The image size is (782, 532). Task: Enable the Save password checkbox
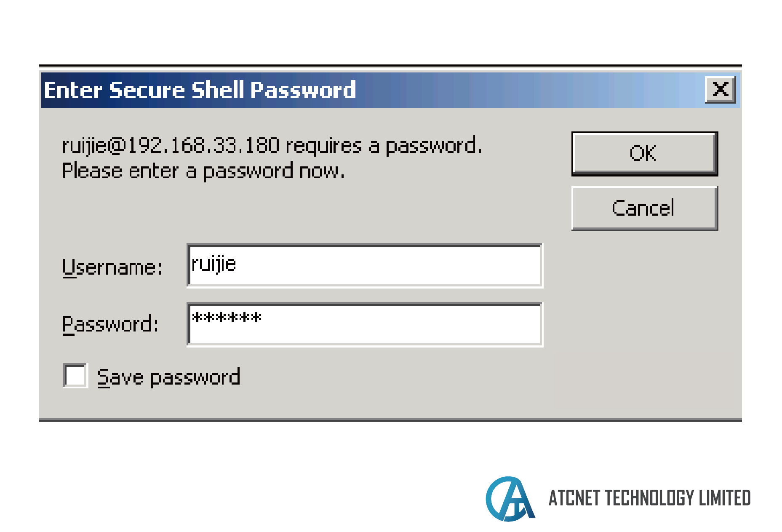click(x=75, y=375)
